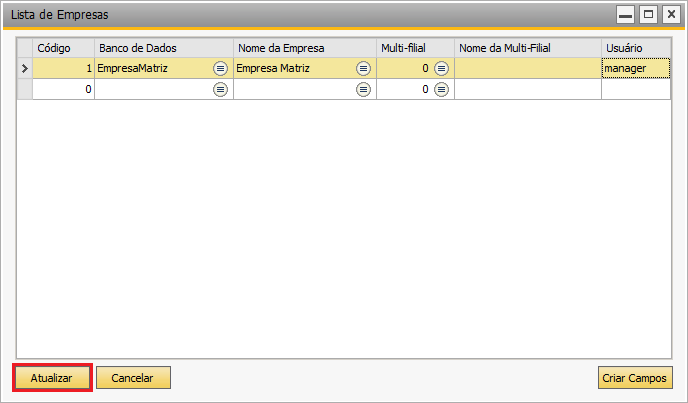Open chooser icon for EmpresaMatriz database
This screenshot has width=688, height=403.
point(220,68)
